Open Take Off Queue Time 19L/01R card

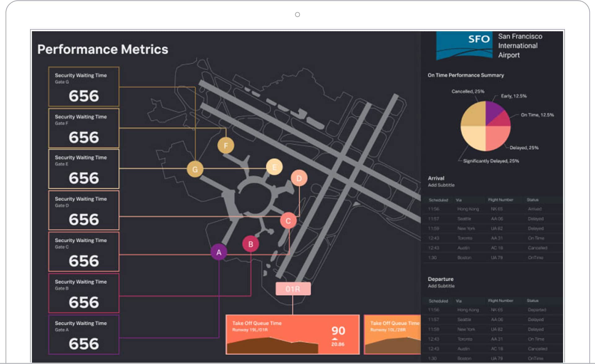pyautogui.click(x=293, y=335)
